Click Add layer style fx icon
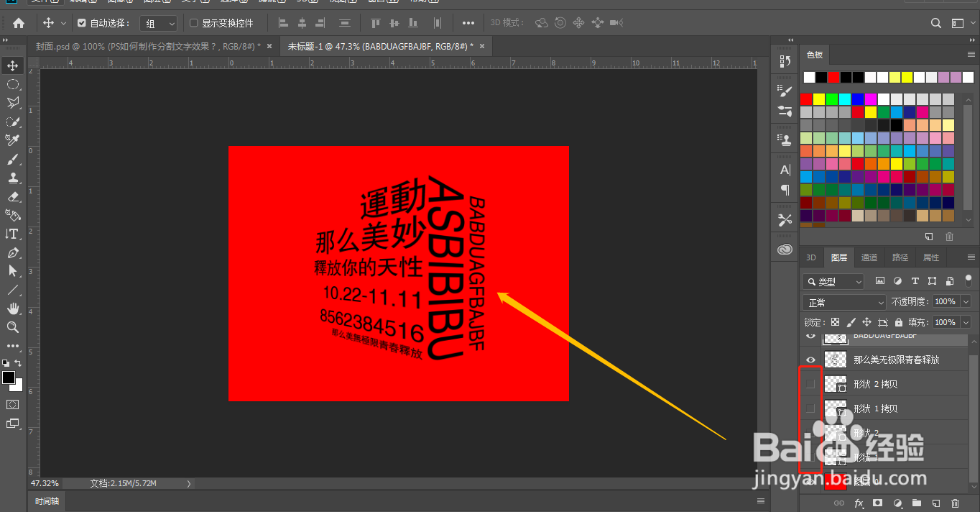Screen dimensions: 980x512 click(x=859, y=503)
